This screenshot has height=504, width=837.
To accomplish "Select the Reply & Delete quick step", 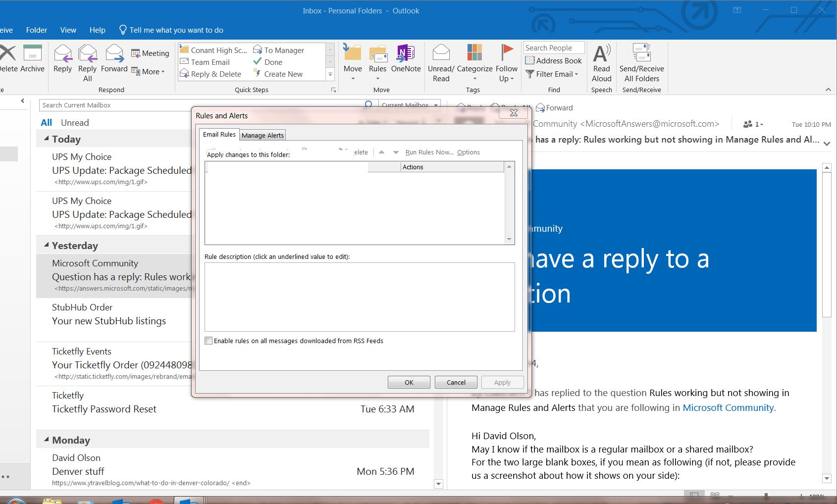I will [x=210, y=74].
